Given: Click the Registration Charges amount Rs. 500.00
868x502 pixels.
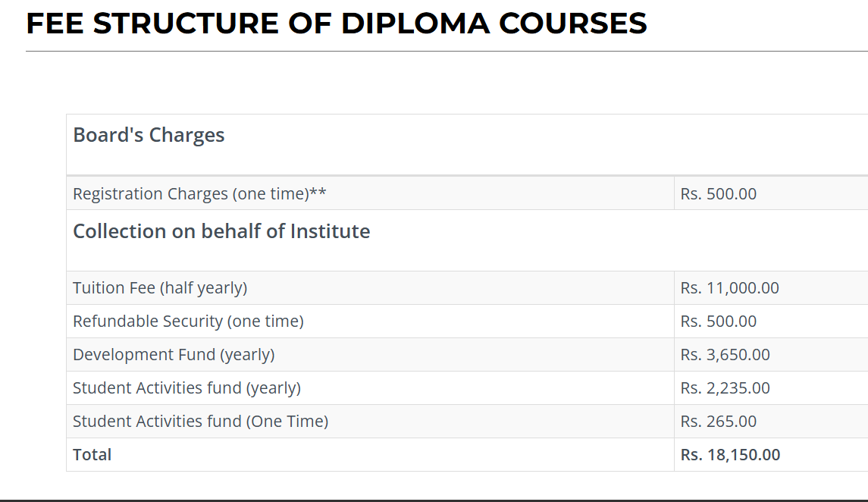Looking at the screenshot, I should point(718,193).
